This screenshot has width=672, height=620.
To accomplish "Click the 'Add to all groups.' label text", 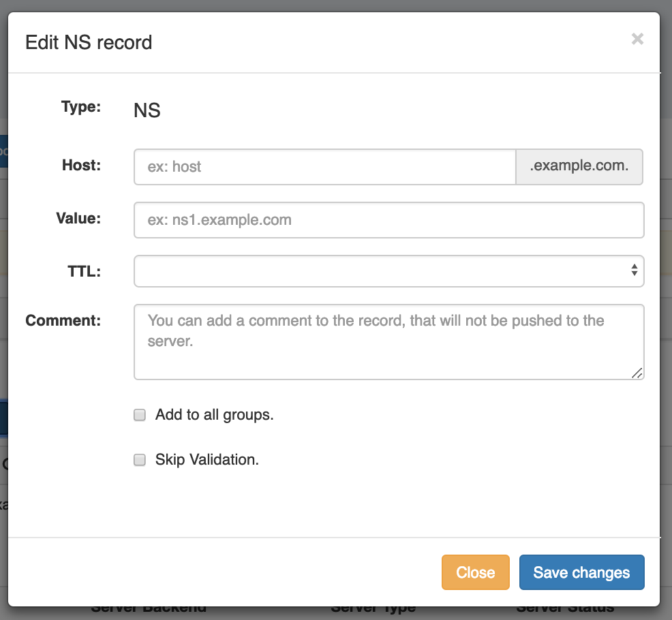I will click(214, 415).
